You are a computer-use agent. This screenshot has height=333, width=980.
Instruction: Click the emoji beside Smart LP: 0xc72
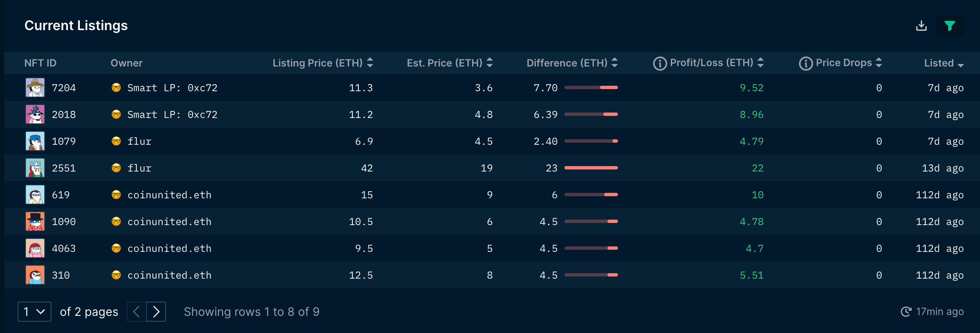[x=116, y=87]
